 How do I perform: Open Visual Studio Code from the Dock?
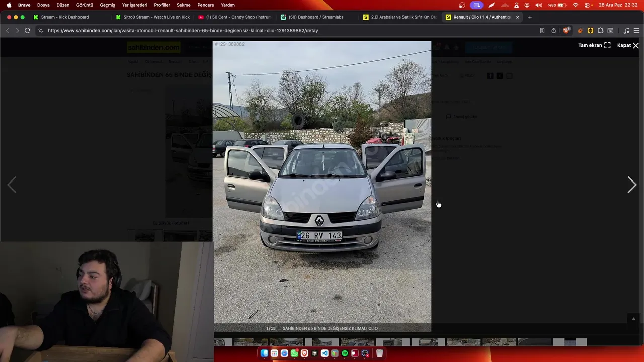click(x=325, y=353)
